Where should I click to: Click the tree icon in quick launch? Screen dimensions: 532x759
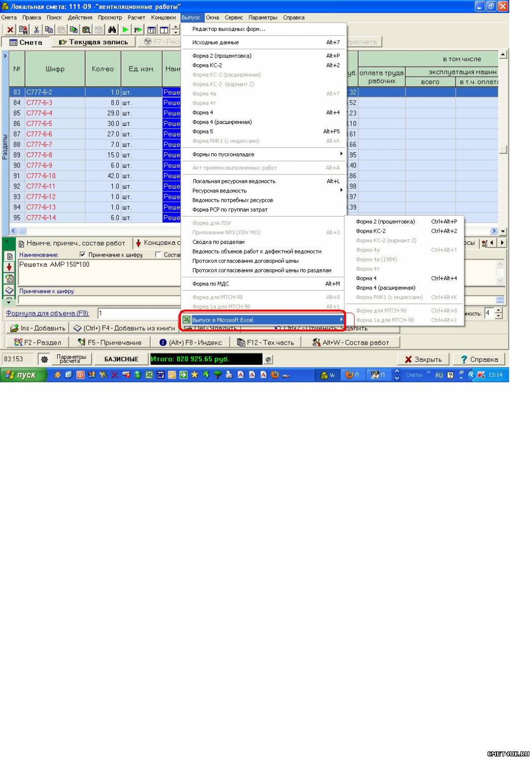(217, 375)
